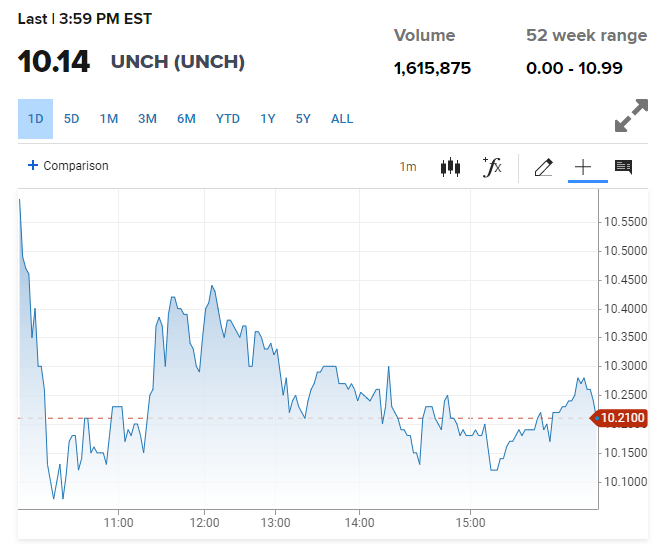View the 1Y chart range
660x544 pixels.
(x=268, y=119)
